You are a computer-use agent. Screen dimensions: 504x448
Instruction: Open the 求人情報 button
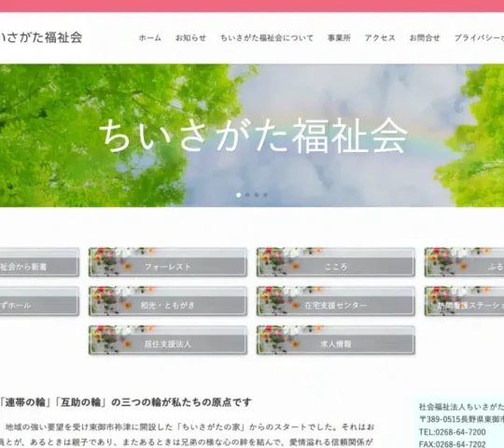(336, 340)
